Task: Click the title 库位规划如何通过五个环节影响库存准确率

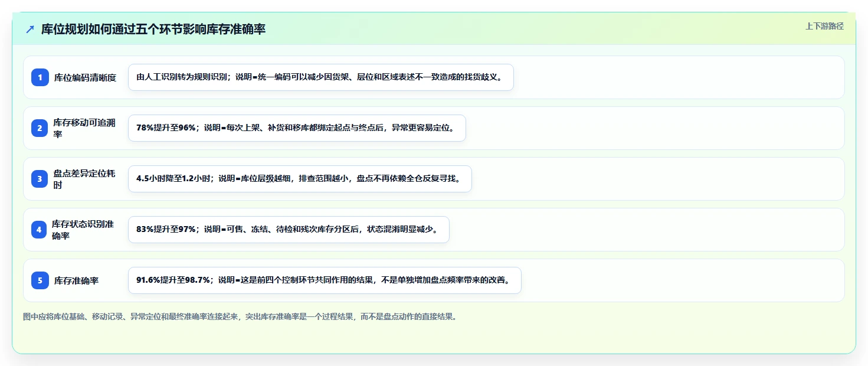Action: click(x=153, y=29)
